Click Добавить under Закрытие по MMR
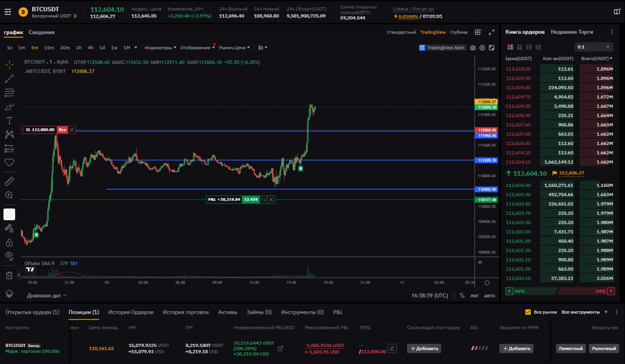This screenshot has width=625, height=364. coord(516,348)
